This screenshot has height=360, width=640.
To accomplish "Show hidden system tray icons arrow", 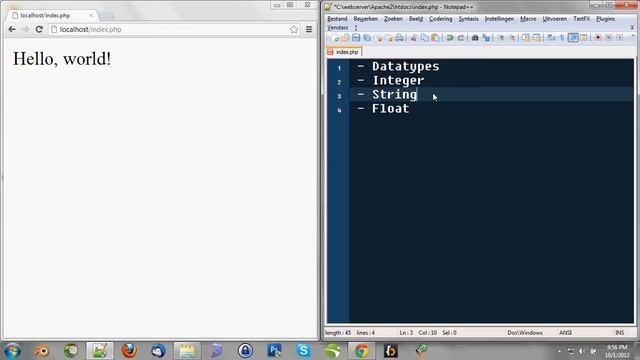I will (x=559, y=351).
